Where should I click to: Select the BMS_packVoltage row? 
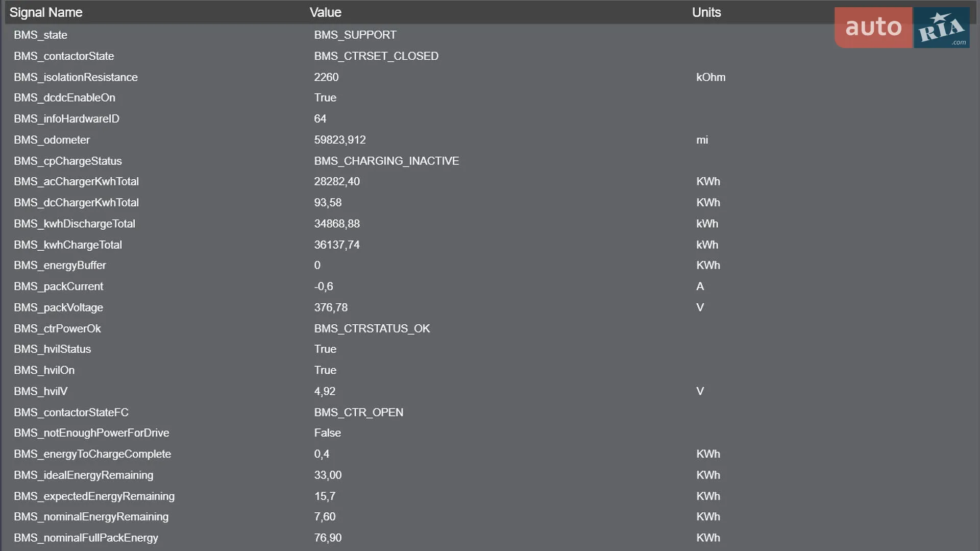pos(490,307)
